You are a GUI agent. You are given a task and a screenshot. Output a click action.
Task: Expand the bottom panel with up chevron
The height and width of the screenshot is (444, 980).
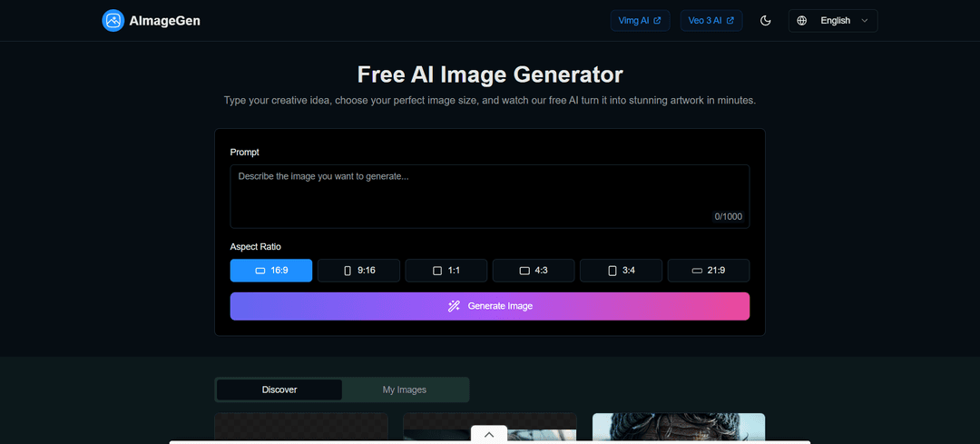(x=489, y=435)
